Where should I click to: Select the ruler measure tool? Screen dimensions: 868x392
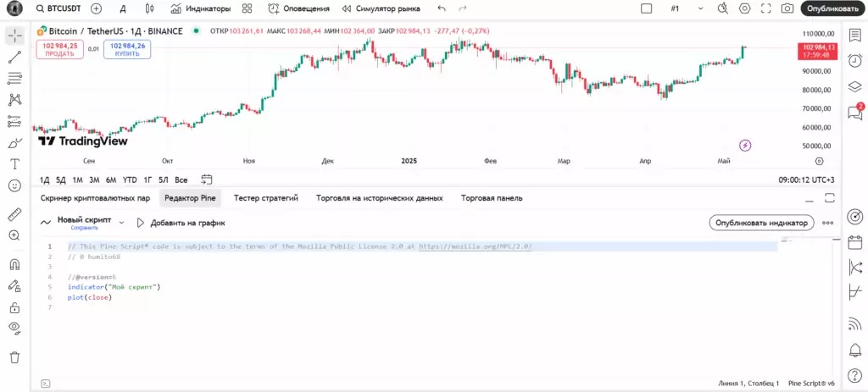15,214
